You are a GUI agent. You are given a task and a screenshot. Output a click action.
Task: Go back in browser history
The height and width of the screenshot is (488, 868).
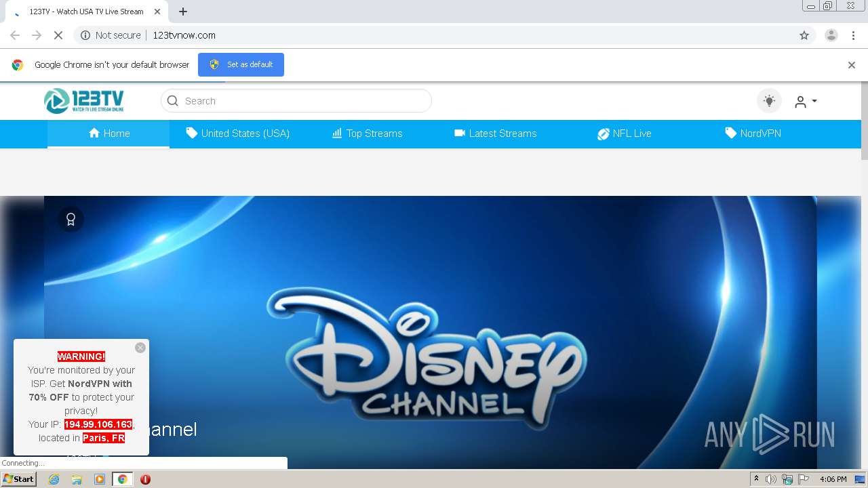tap(15, 35)
